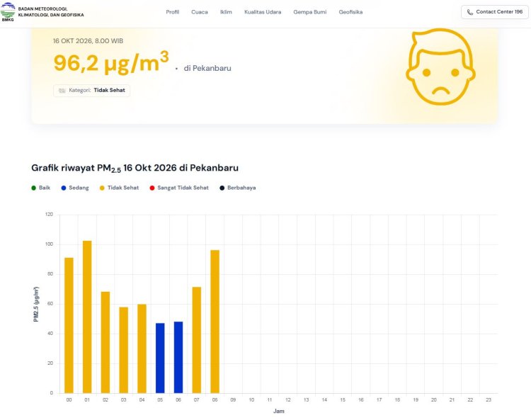Click the Contact Center 196 button
The image size is (531, 420).
[x=495, y=12]
